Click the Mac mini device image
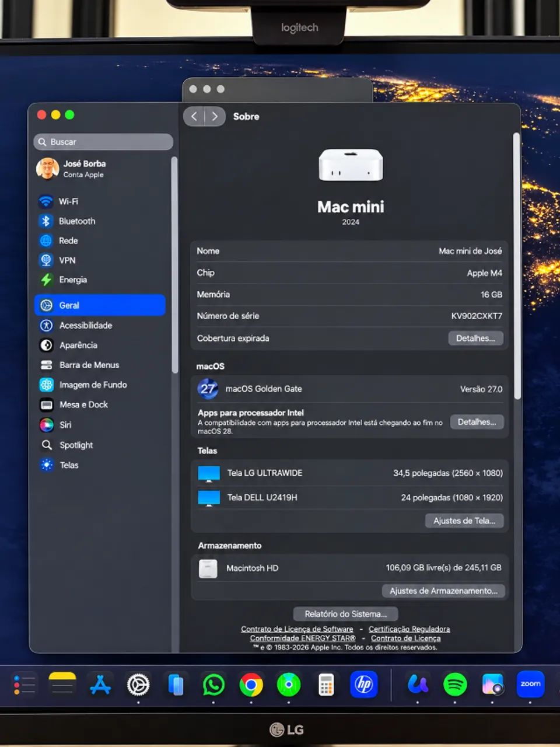 click(351, 165)
